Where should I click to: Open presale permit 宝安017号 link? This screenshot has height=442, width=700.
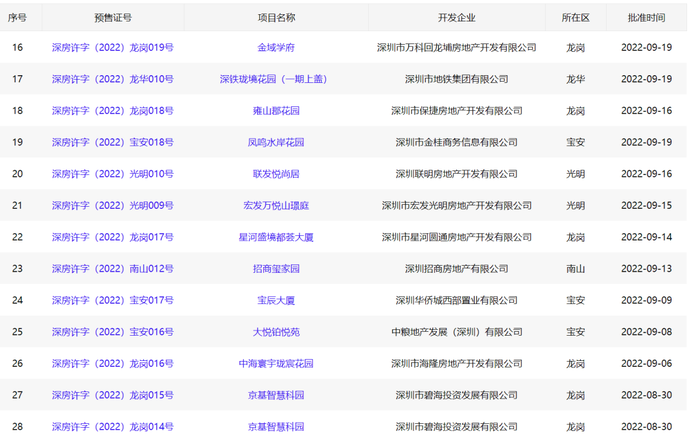coord(112,300)
